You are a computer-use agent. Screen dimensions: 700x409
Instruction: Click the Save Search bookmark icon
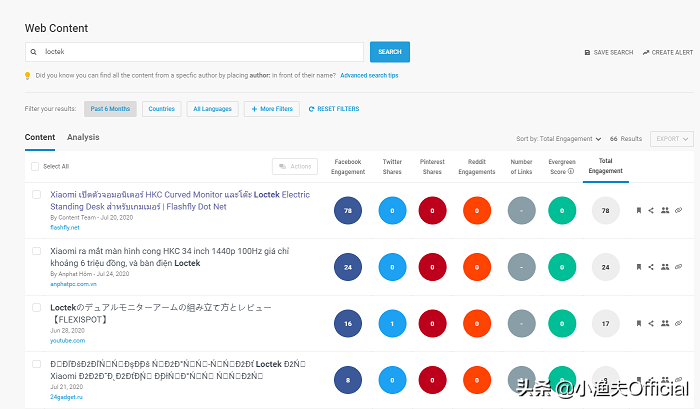click(587, 52)
